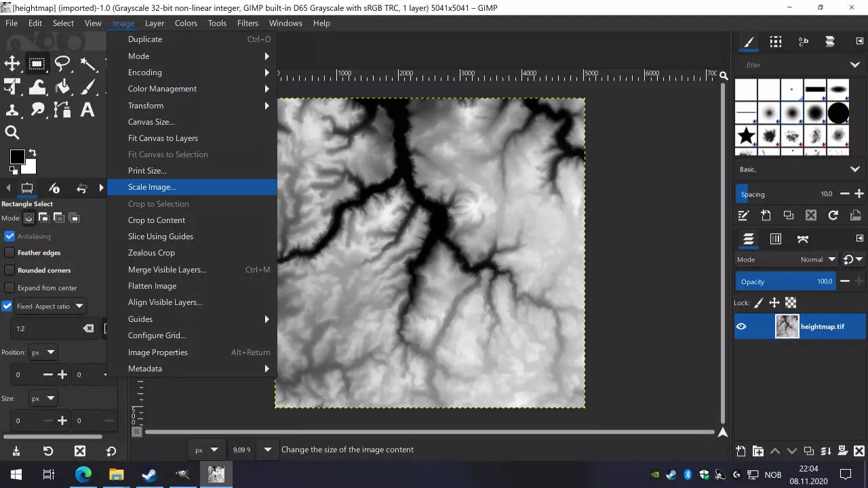Open the Basic brush tag dropdown
Screen dimensions: 868x488
coord(854,169)
